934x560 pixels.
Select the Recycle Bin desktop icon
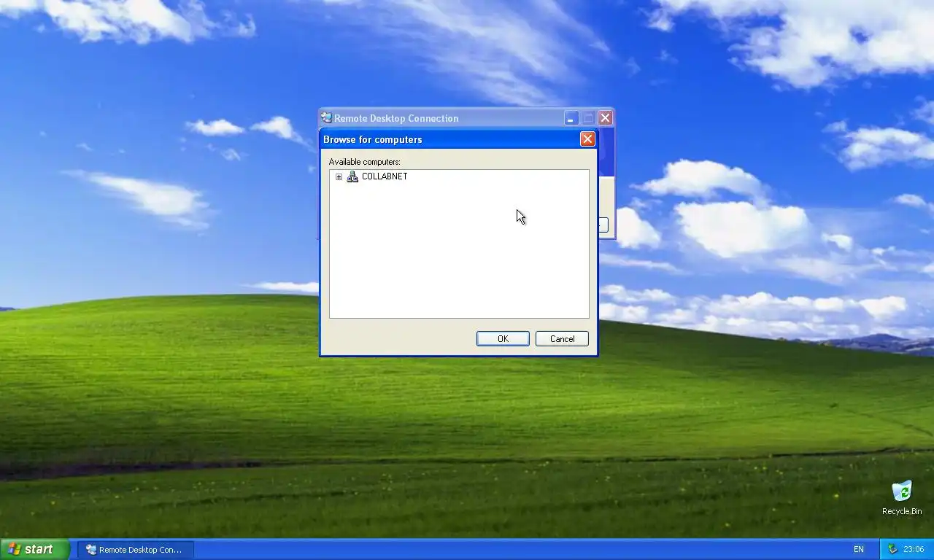pyautogui.click(x=902, y=498)
